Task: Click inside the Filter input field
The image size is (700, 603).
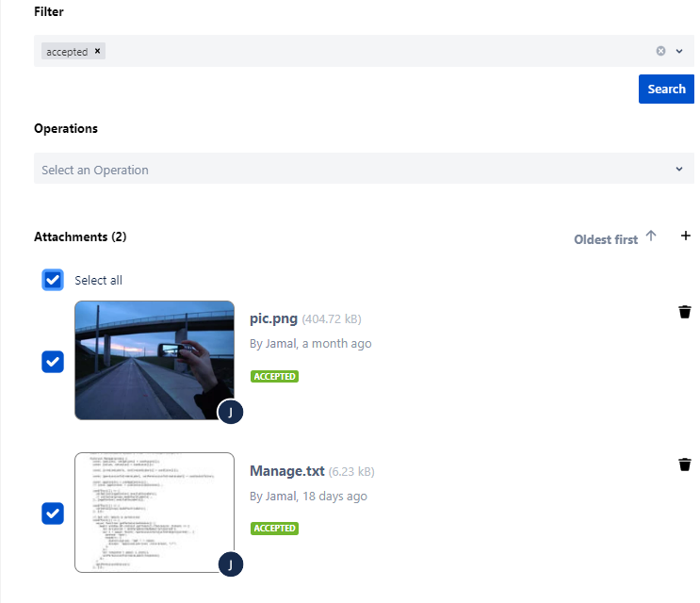Action: [x=377, y=51]
